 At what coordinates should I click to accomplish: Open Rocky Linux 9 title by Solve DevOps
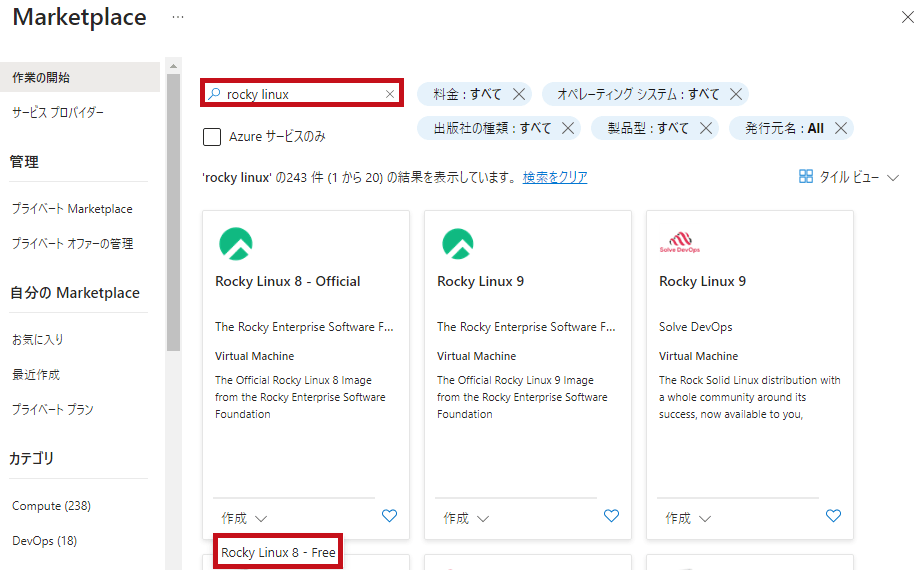coord(702,281)
